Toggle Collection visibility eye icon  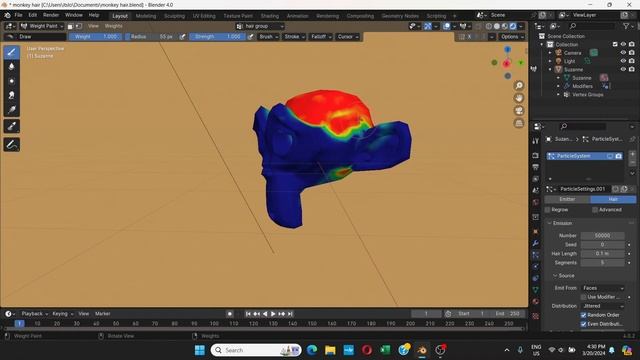(x=623, y=44)
